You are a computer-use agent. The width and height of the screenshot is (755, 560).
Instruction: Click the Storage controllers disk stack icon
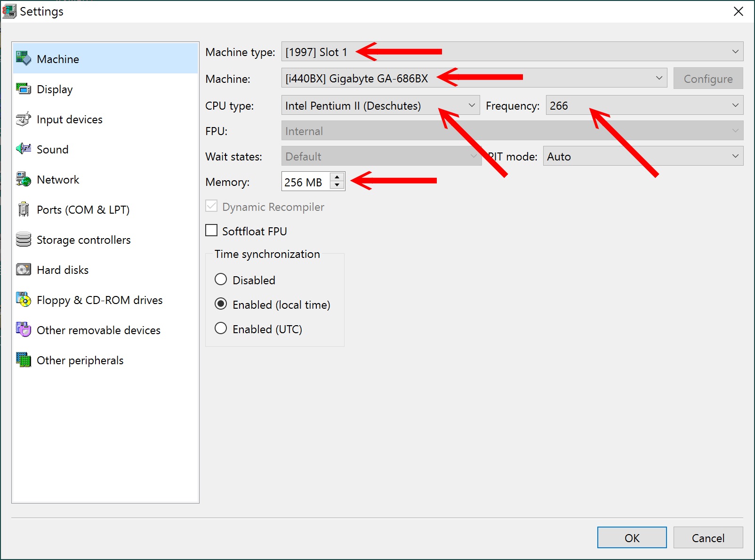[24, 239]
